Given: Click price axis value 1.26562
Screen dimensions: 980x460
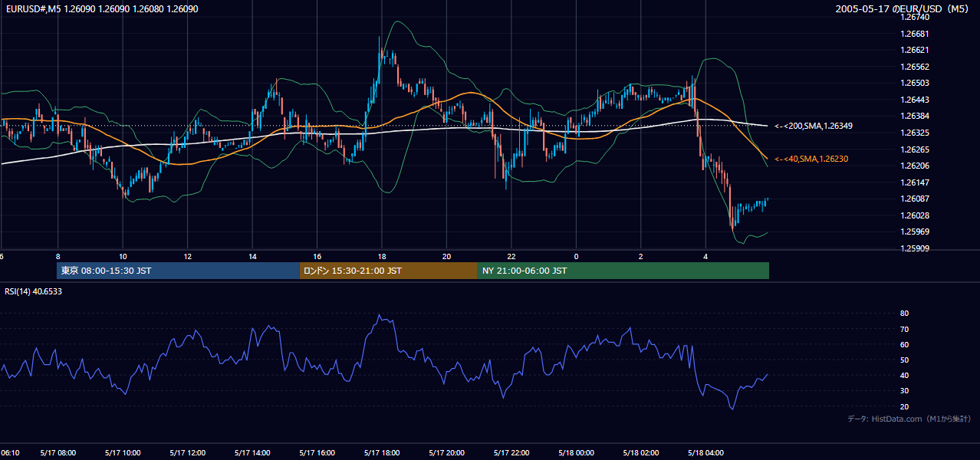Looking at the screenshot, I should (x=916, y=67).
